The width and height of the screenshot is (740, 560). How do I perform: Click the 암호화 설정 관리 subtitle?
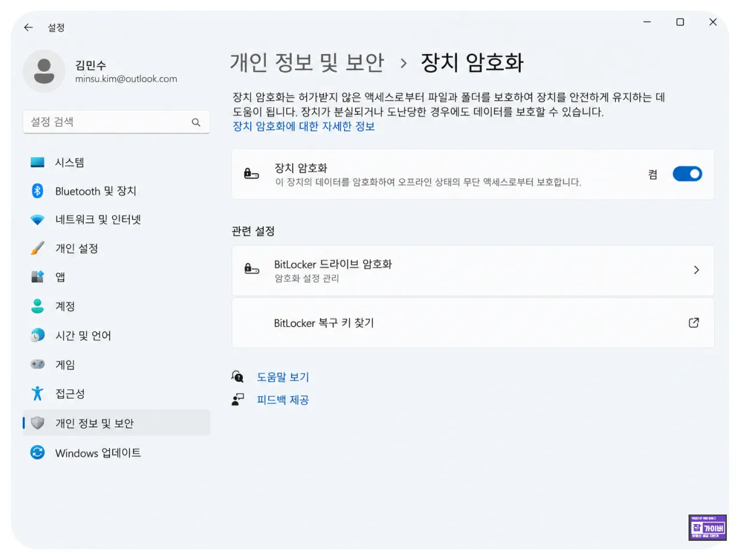[x=307, y=278]
